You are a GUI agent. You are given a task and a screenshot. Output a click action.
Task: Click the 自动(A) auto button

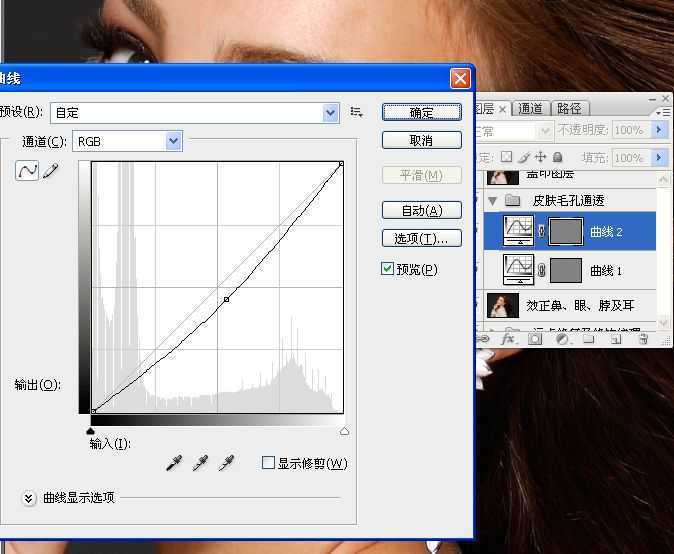422,210
